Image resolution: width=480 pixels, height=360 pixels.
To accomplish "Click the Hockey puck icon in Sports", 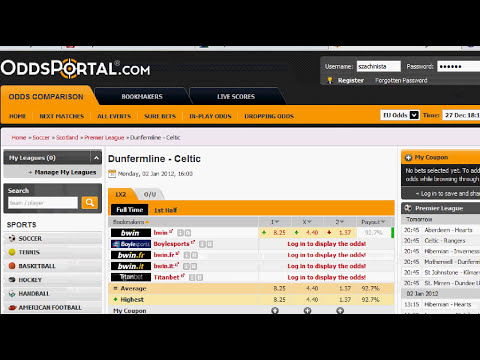I will click(12, 280).
